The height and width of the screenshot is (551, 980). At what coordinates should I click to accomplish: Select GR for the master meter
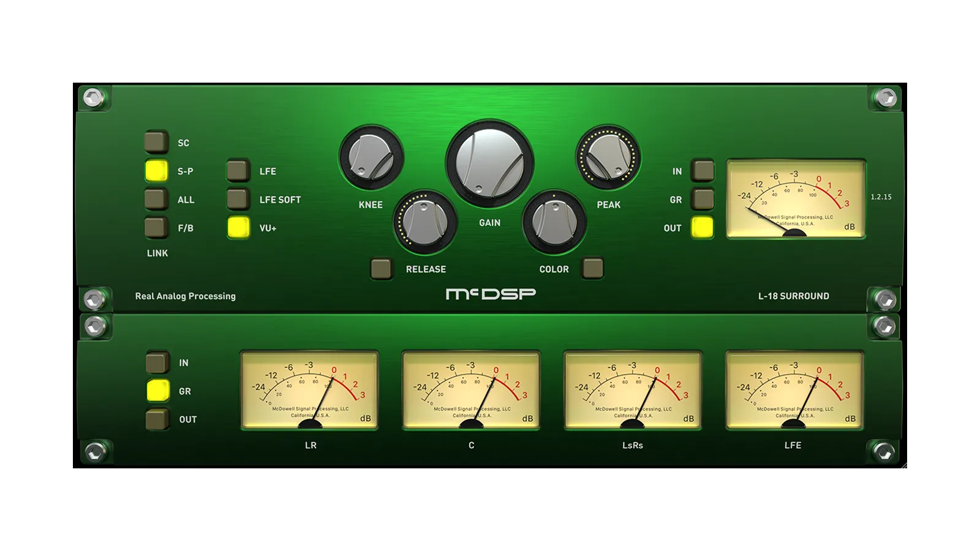703,199
